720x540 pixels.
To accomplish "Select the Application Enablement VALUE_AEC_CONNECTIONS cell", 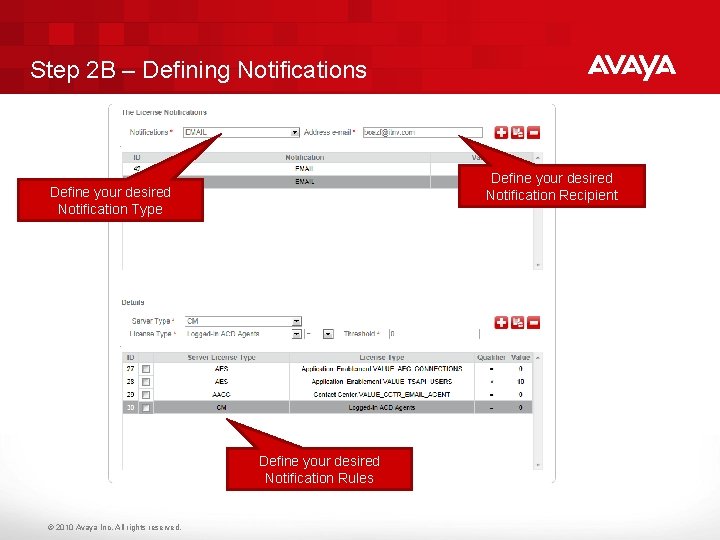I will (382, 369).
